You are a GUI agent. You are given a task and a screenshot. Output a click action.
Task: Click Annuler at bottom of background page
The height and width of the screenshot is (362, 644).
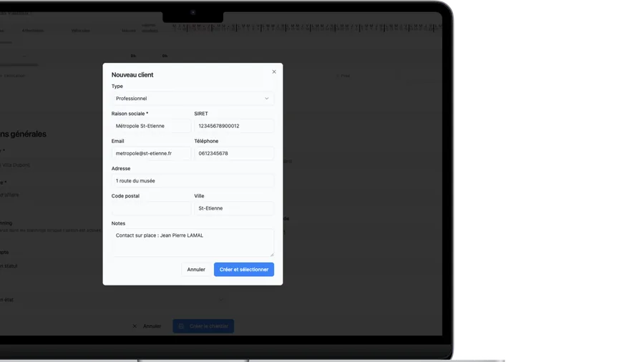point(147,326)
